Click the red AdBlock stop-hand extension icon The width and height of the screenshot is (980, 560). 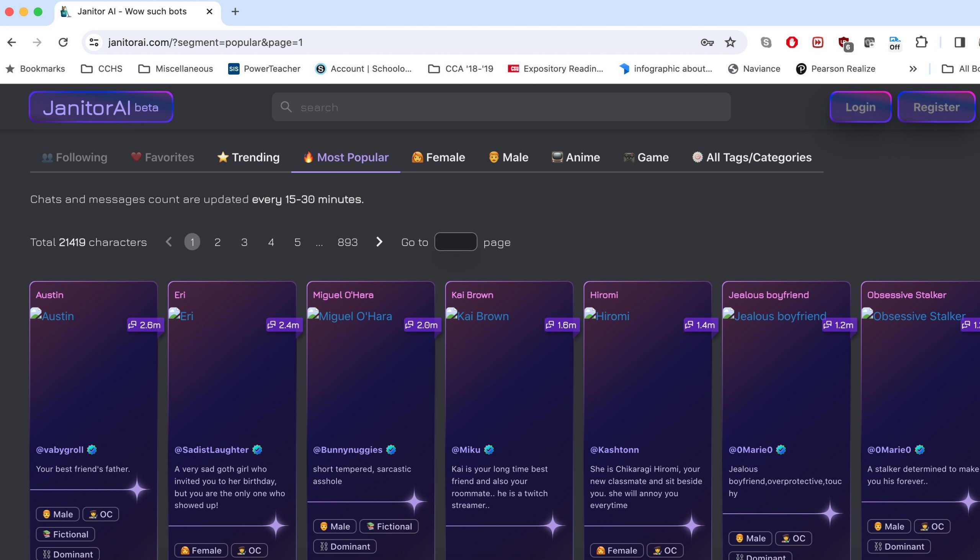(792, 42)
